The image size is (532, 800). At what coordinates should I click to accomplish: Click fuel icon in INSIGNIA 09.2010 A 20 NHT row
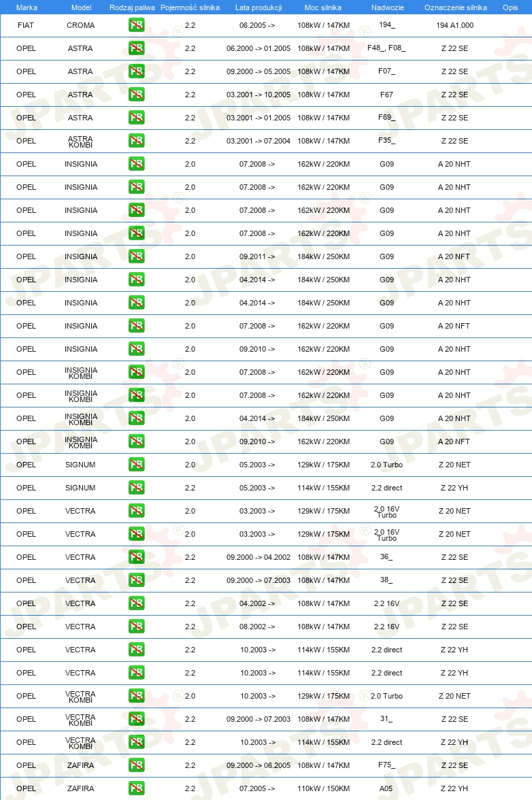click(x=136, y=349)
